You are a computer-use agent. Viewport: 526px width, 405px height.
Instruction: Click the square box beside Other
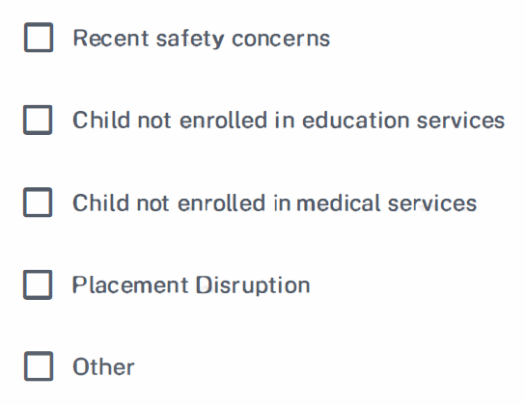[38, 366]
